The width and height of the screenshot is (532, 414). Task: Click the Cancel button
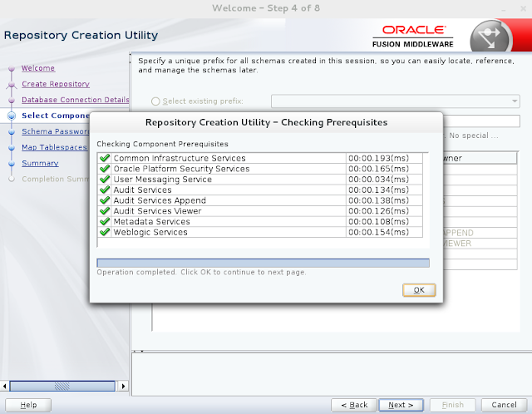pos(504,405)
